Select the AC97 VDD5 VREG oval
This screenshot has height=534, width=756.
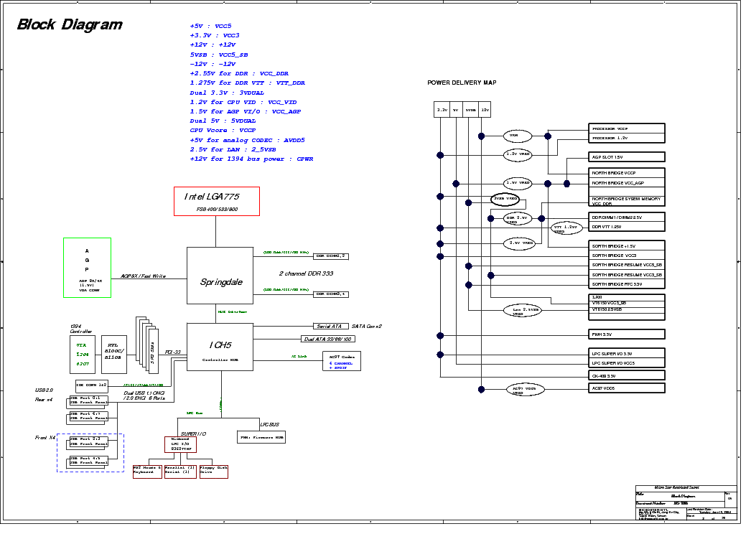click(x=525, y=389)
